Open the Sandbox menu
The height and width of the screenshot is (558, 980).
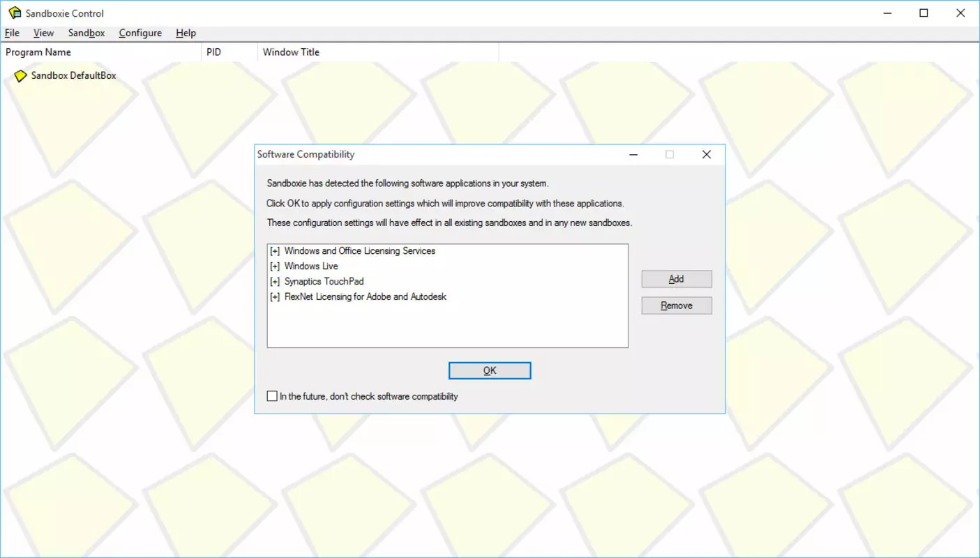(x=86, y=33)
